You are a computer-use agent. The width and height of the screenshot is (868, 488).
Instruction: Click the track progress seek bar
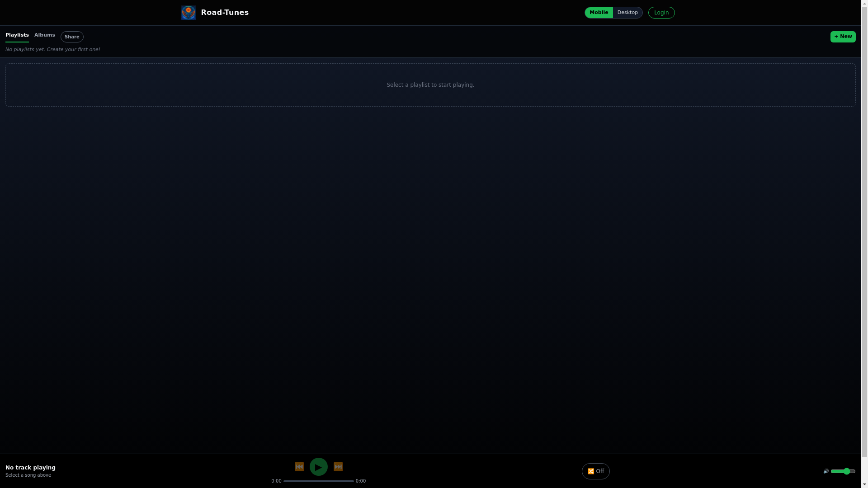coord(319,481)
